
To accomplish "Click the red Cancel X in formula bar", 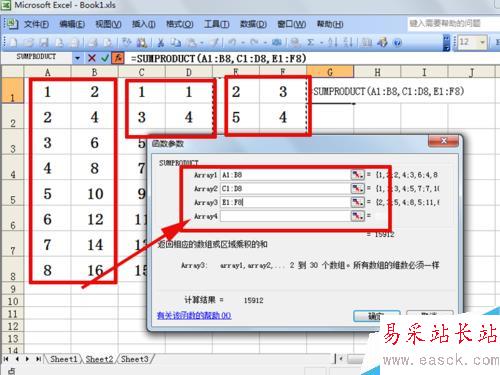I will [92, 58].
